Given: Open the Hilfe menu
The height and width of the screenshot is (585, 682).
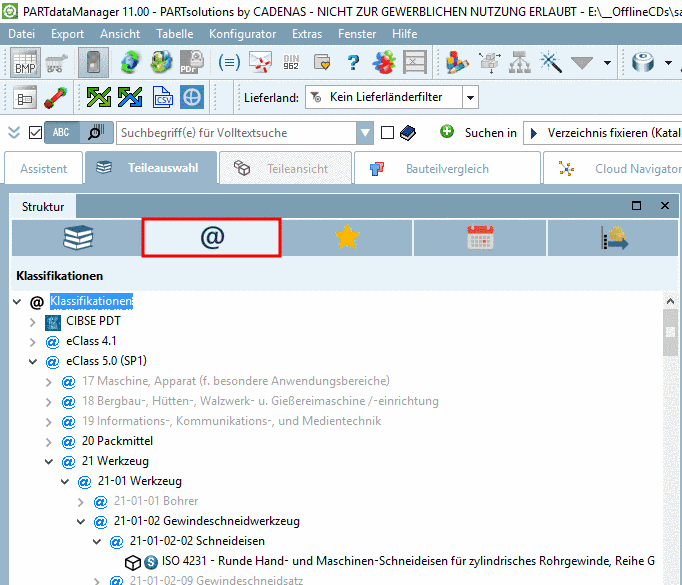Looking at the screenshot, I should click(405, 34).
